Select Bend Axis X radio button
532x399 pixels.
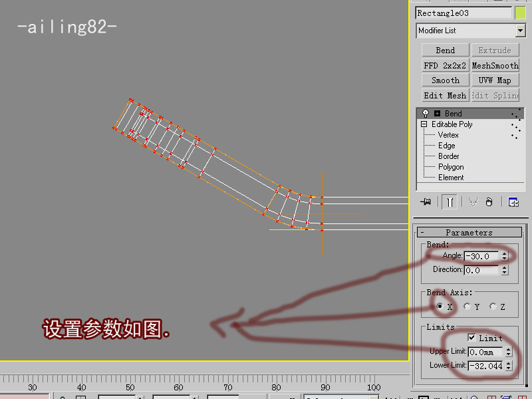pos(440,307)
